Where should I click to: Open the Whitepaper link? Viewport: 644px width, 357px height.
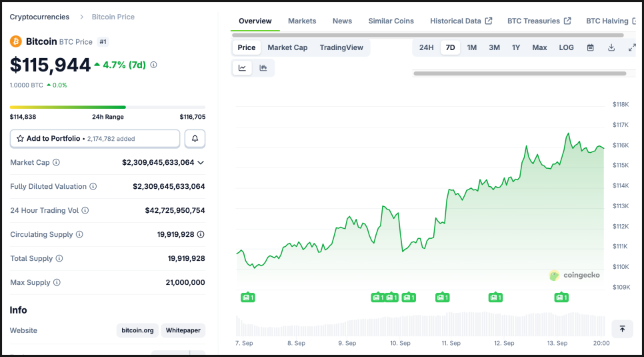coord(183,330)
